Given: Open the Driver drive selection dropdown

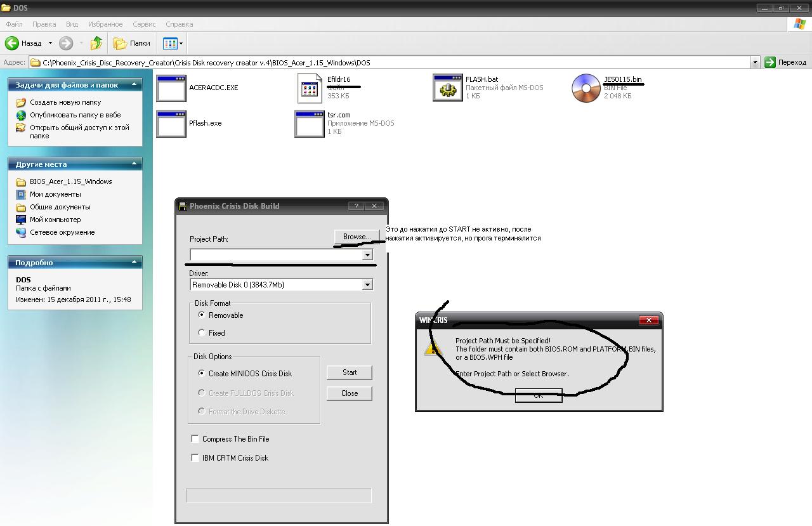Looking at the screenshot, I should 367,285.
